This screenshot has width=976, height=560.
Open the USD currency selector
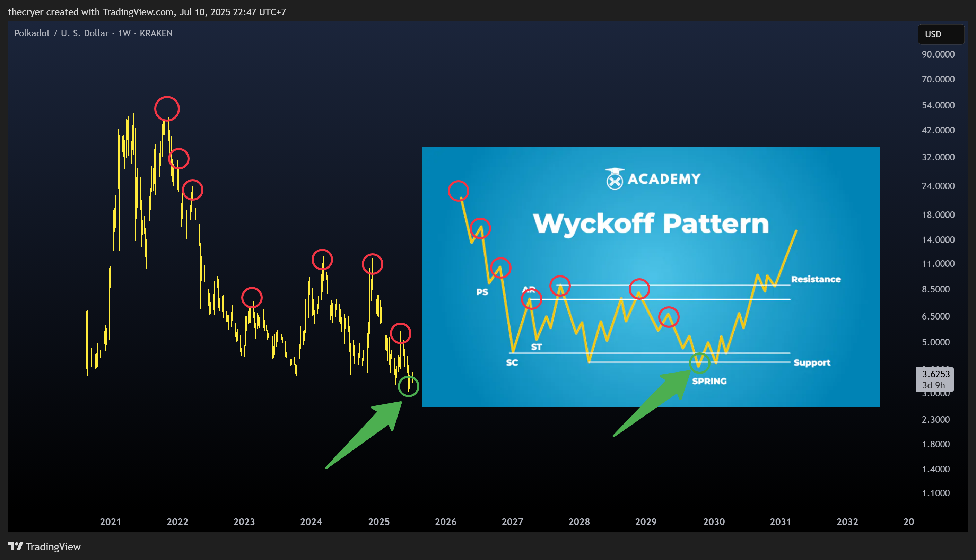click(941, 34)
